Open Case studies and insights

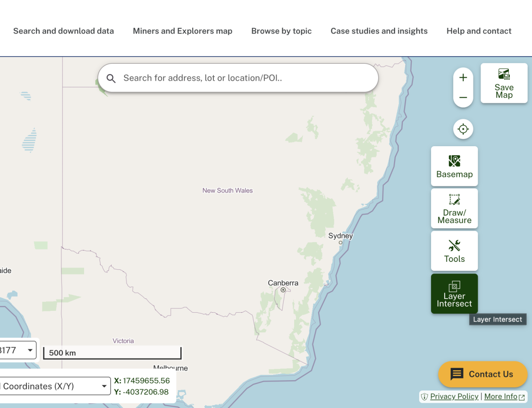(379, 31)
